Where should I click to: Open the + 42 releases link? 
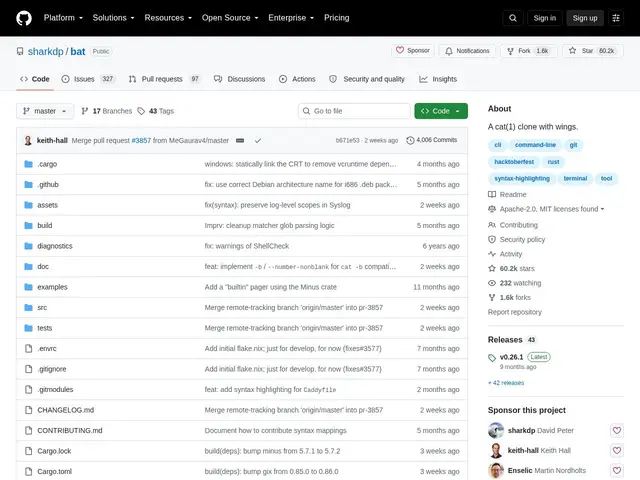click(x=506, y=383)
